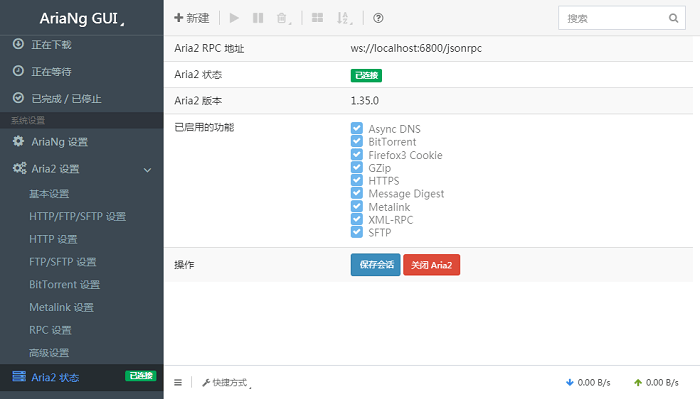Image resolution: width=700 pixels, height=399 pixels.
Task: Click the green upload speed arrow
Action: point(638,382)
